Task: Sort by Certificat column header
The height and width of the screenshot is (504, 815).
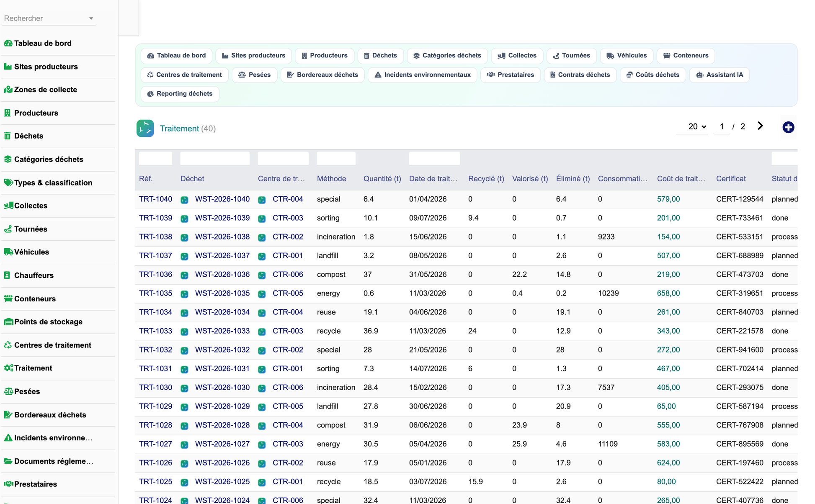Action: pos(731,179)
